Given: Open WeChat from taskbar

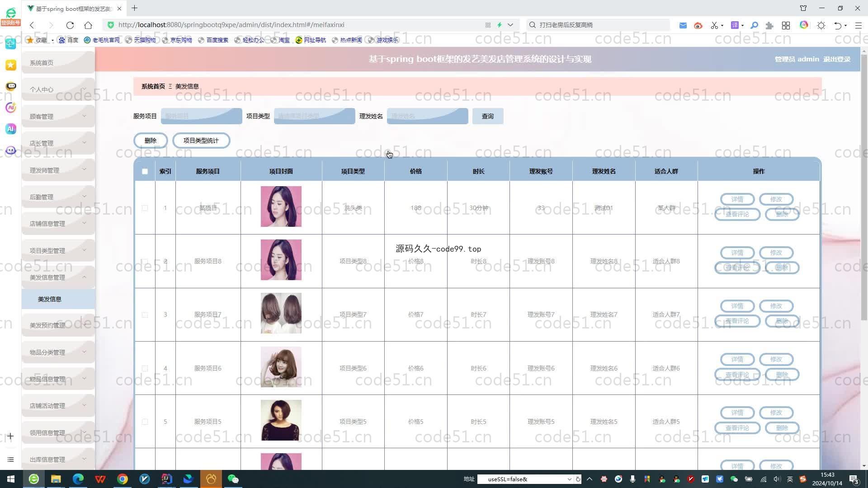Looking at the screenshot, I should (x=233, y=479).
